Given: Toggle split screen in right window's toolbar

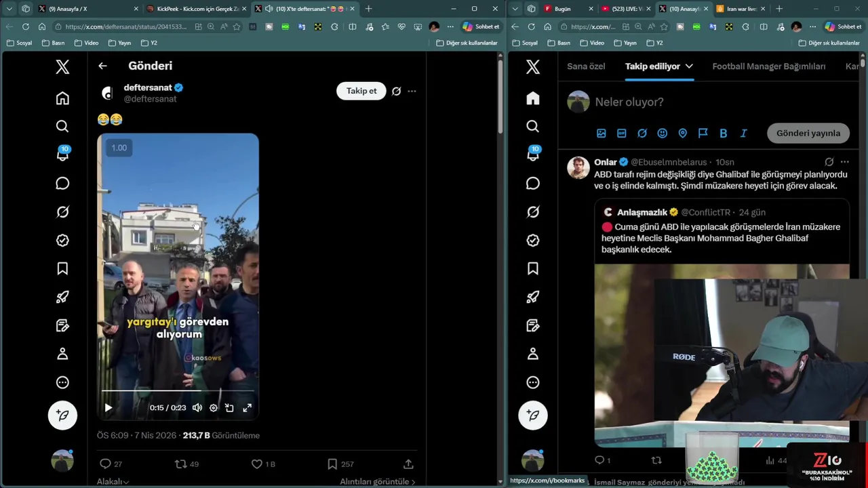Looking at the screenshot, I should [764, 26].
